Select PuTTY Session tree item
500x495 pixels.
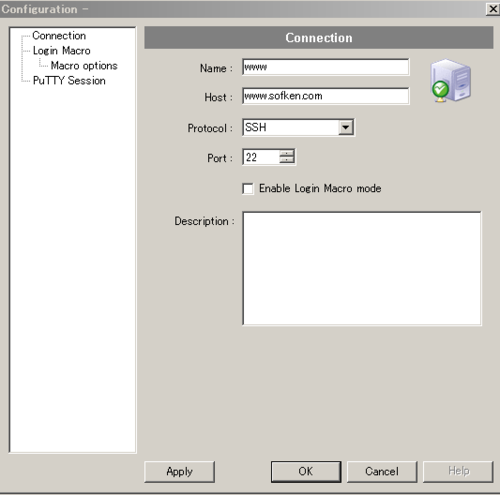(69, 81)
